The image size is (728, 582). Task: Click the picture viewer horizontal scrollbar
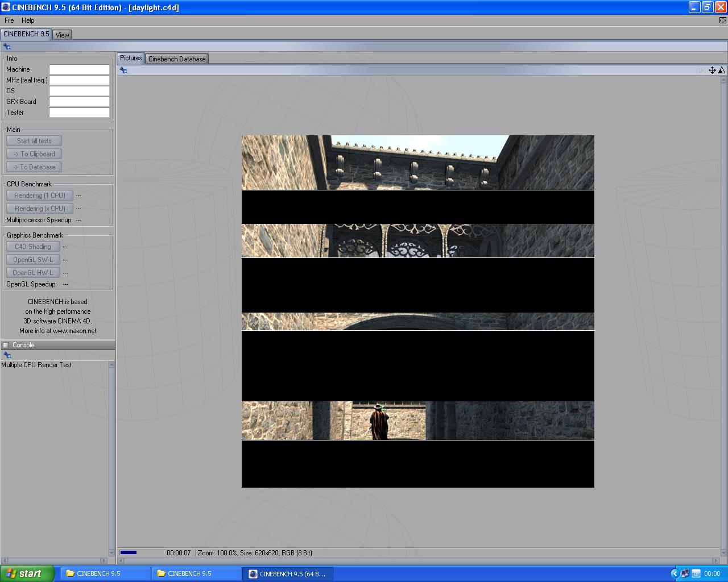[x=418, y=561]
